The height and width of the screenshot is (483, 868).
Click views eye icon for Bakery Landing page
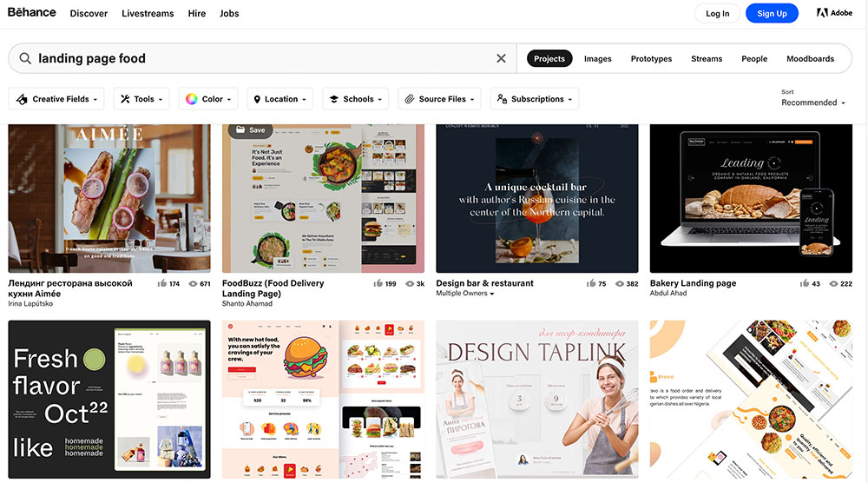[833, 283]
